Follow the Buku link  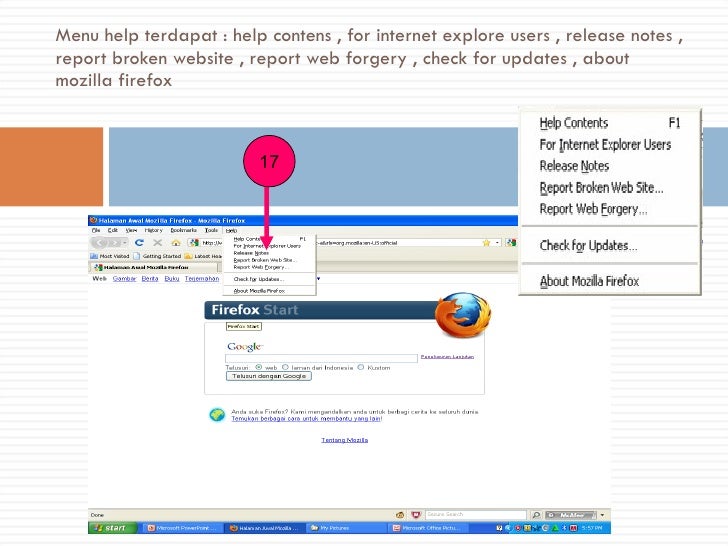[172, 279]
